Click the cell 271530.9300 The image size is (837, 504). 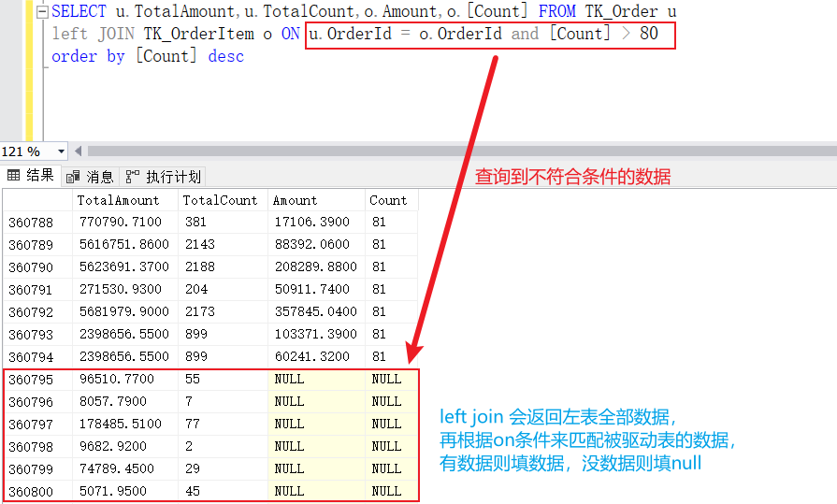[125, 289]
